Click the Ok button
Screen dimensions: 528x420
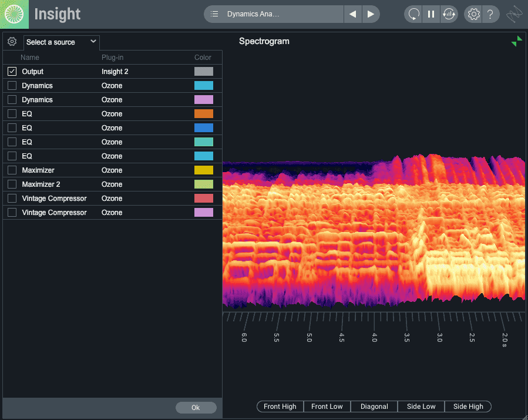[x=196, y=408]
